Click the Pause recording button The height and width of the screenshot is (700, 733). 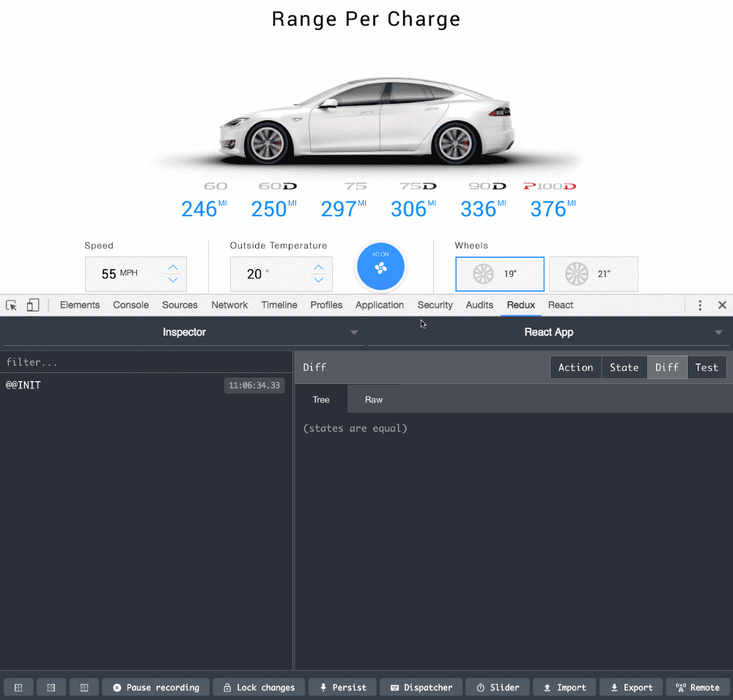coord(155,687)
